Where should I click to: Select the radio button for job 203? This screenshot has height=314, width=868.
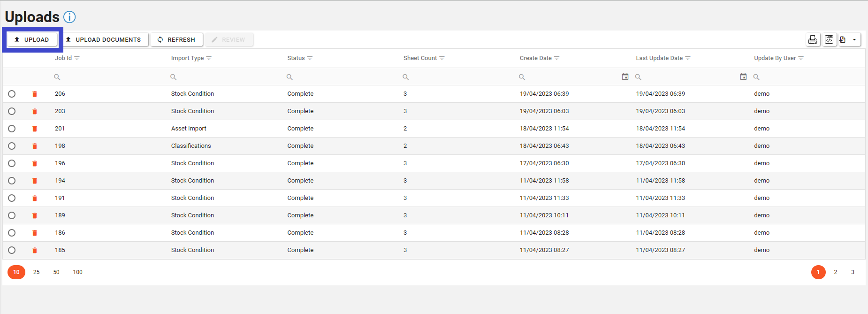pyautogui.click(x=12, y=111)
